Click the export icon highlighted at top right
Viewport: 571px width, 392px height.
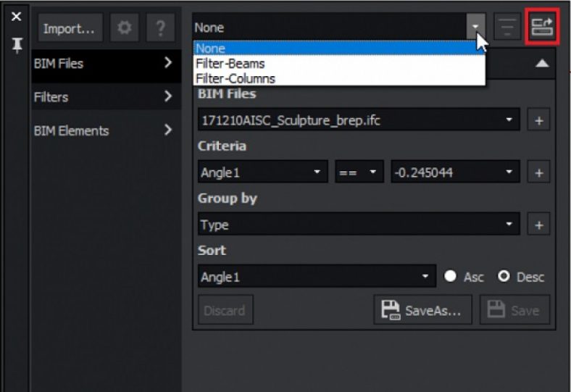(542, 27)
